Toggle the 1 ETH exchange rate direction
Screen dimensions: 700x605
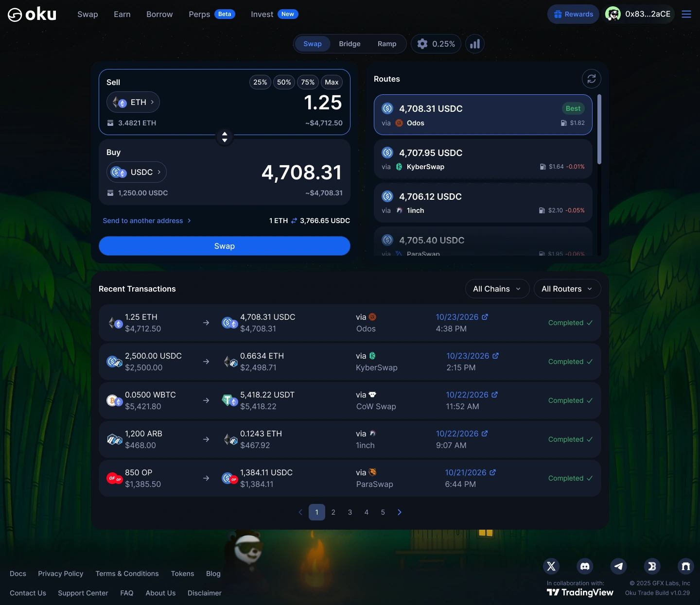[x=294, y=221]
